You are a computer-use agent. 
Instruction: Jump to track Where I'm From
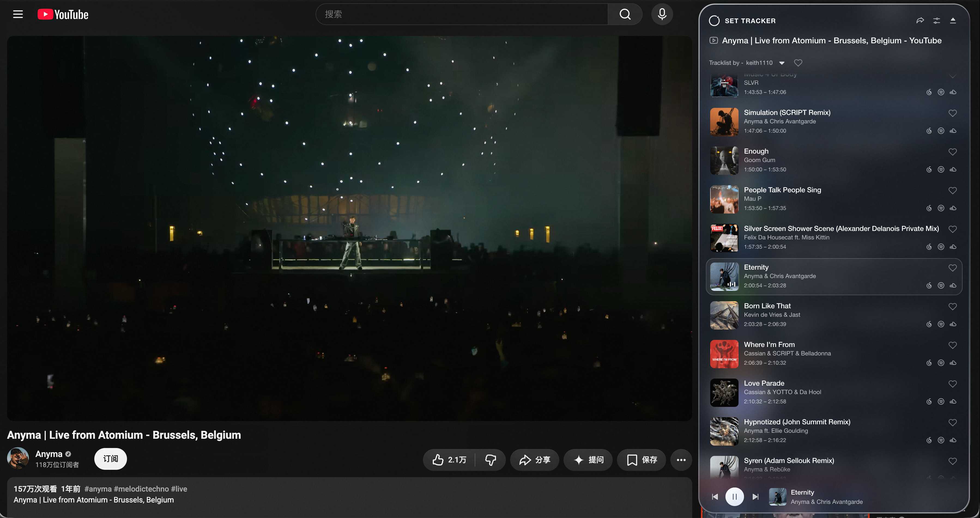click(834, 354)
